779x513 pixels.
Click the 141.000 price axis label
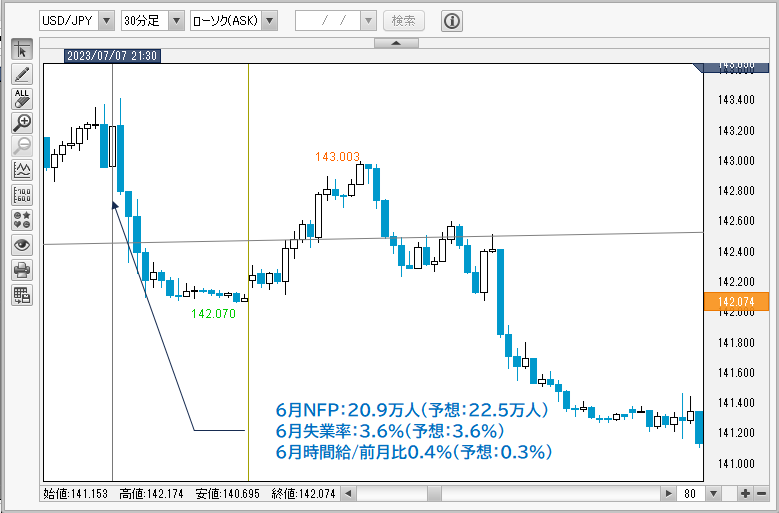click(x=736, y=464)
